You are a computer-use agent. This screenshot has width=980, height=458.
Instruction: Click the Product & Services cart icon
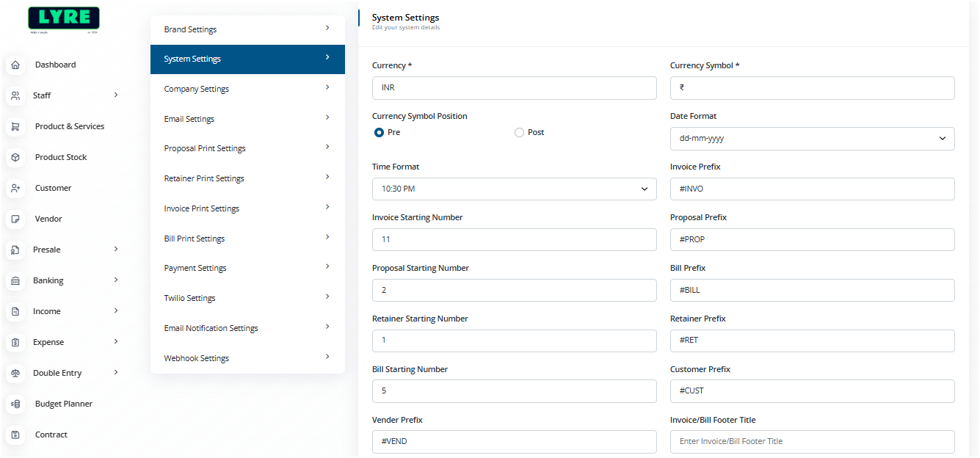coord(15,127)
